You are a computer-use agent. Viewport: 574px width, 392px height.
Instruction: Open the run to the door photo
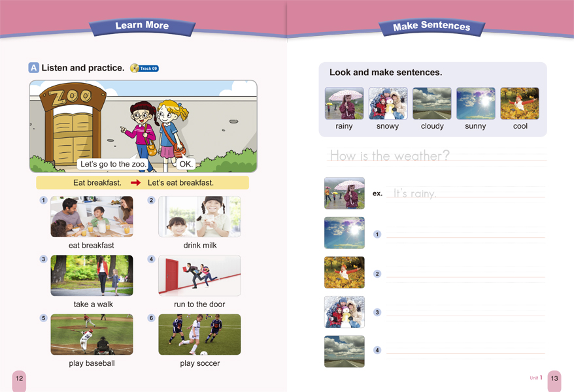[199, 275]
